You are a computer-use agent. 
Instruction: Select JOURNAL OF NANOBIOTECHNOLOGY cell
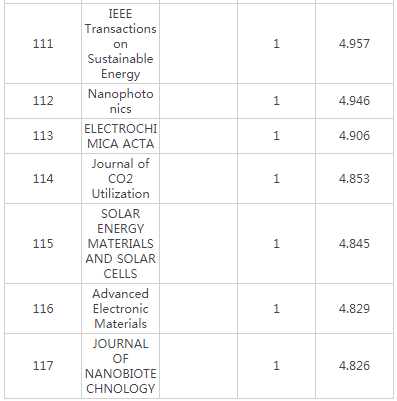(x=120, y=366)
